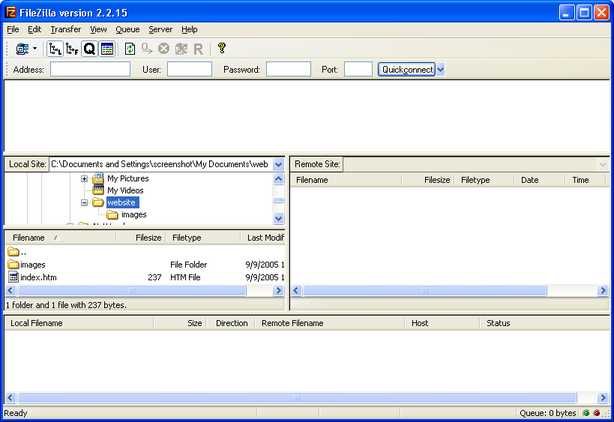The width and height of the screenshot is (614, 422).
Task: Click the My Videos folder icon
Action: [98, 190]
